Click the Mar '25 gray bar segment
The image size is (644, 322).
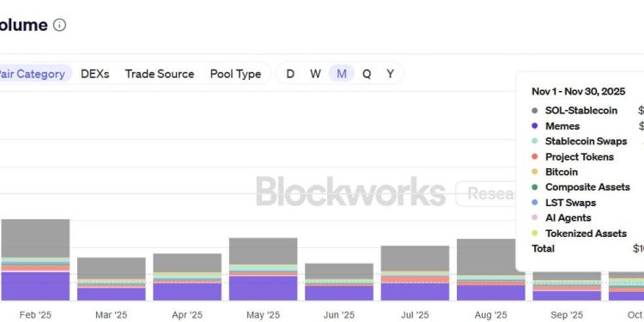pyautogui.click(x=112, y=269)
